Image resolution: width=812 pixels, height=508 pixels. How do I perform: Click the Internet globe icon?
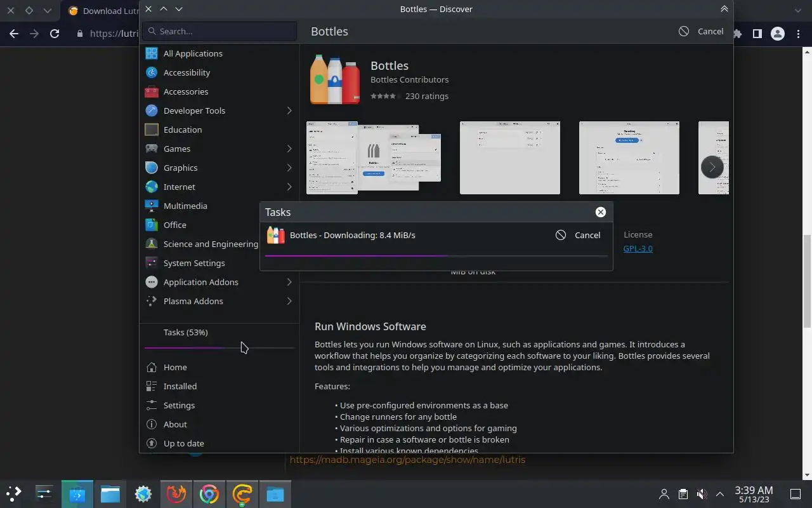(x=151, y=187)
